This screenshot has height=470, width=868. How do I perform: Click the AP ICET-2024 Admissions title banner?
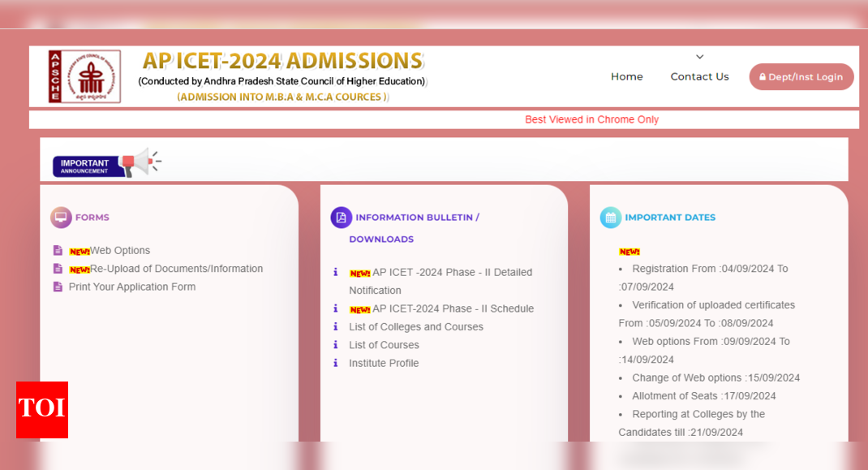pos(282,62)
